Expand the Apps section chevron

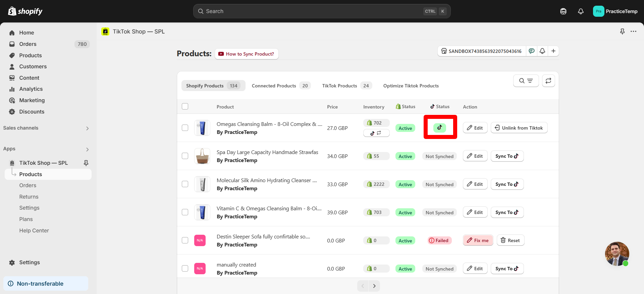pyautogui.click(x=87, y=149)
